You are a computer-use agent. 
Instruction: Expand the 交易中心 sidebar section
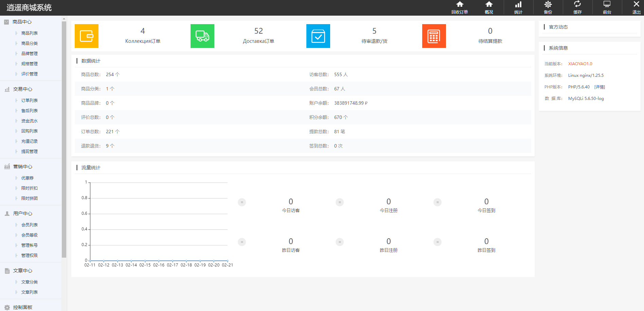tap(23, 89)
